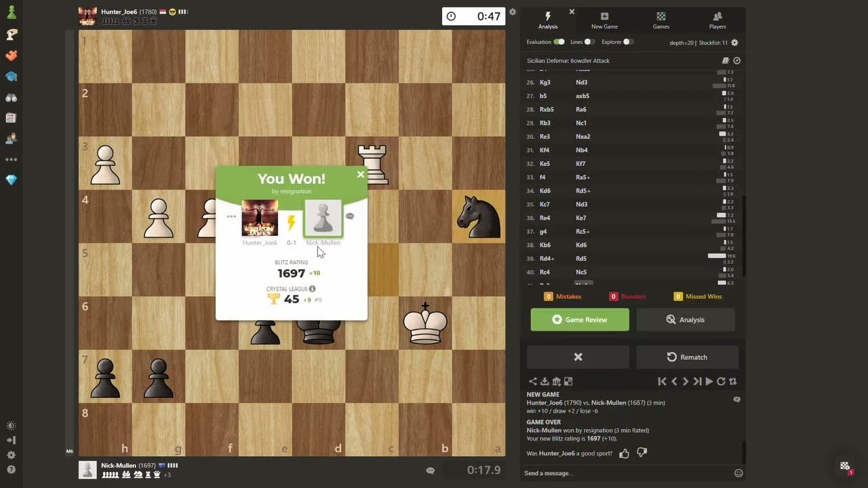Open the News icon in the sidebar

(x=11, y=118)
